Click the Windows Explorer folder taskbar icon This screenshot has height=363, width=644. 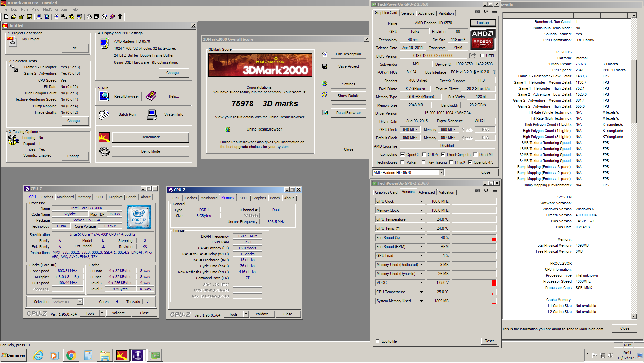(x=105, y=356)
